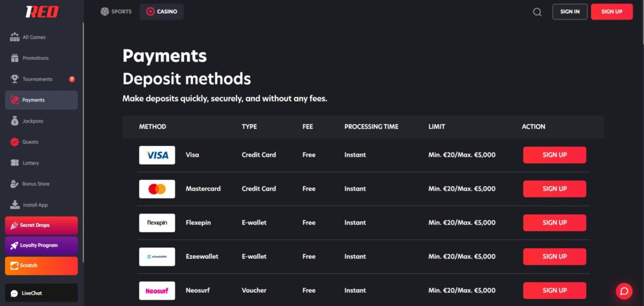
Task: Click the Neosurf logo
Action: 157,290
